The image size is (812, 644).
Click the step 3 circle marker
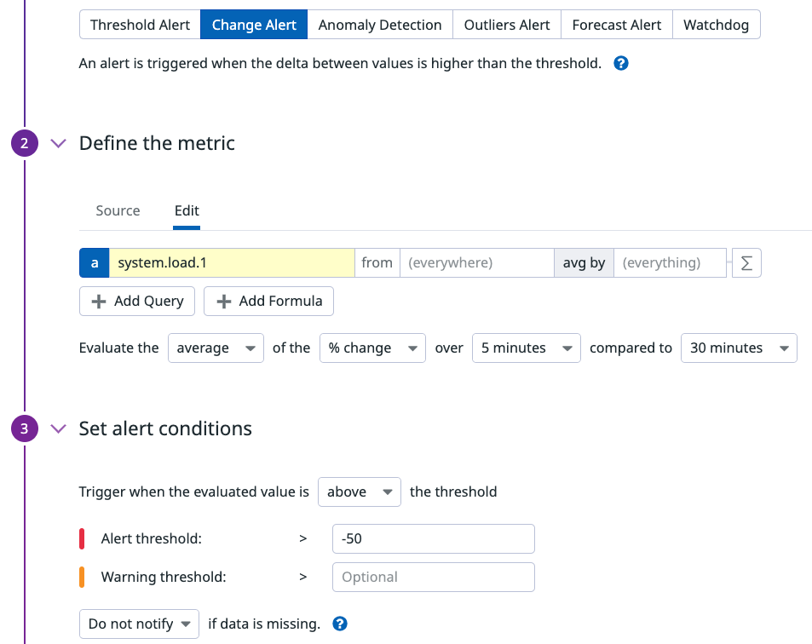point(24,428)
